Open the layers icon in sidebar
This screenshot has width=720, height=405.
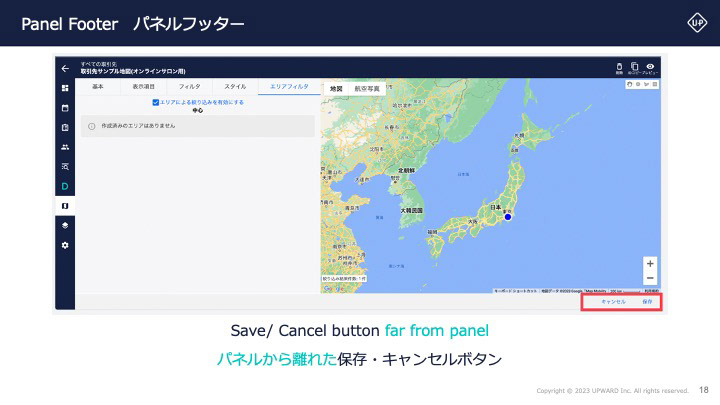coord(65,225)
